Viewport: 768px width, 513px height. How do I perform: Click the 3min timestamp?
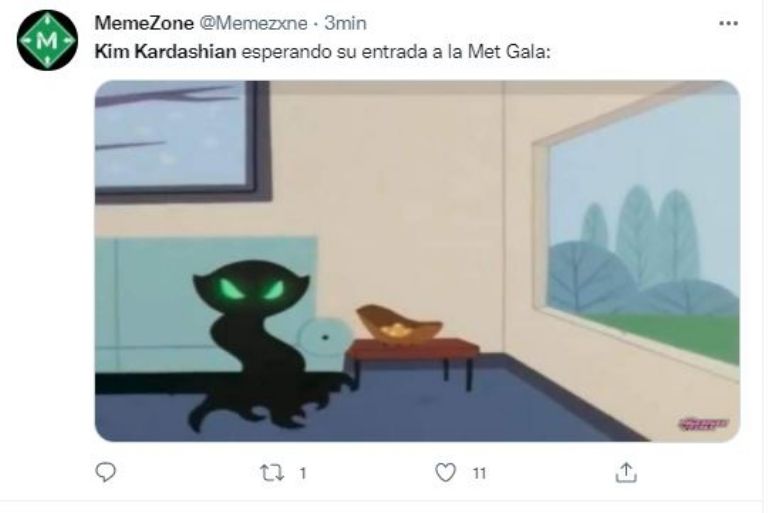tap(345, 23)
